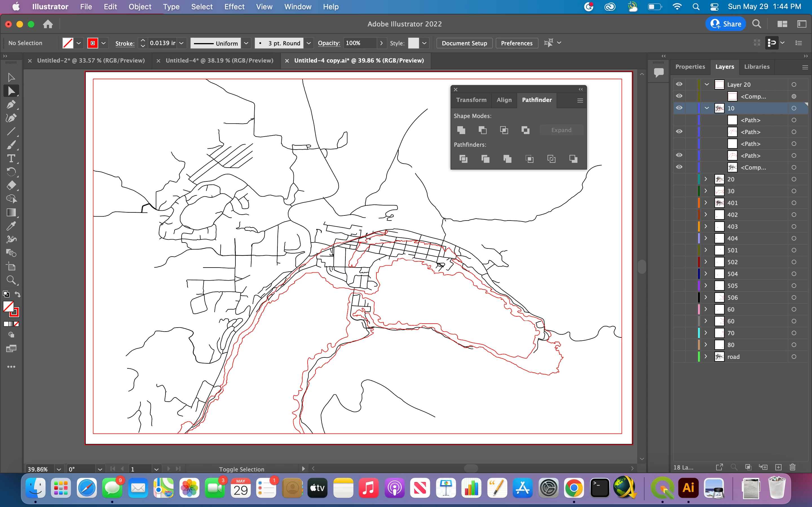
Task: Select the Eraser tool
Action: [x=11, y=185]
